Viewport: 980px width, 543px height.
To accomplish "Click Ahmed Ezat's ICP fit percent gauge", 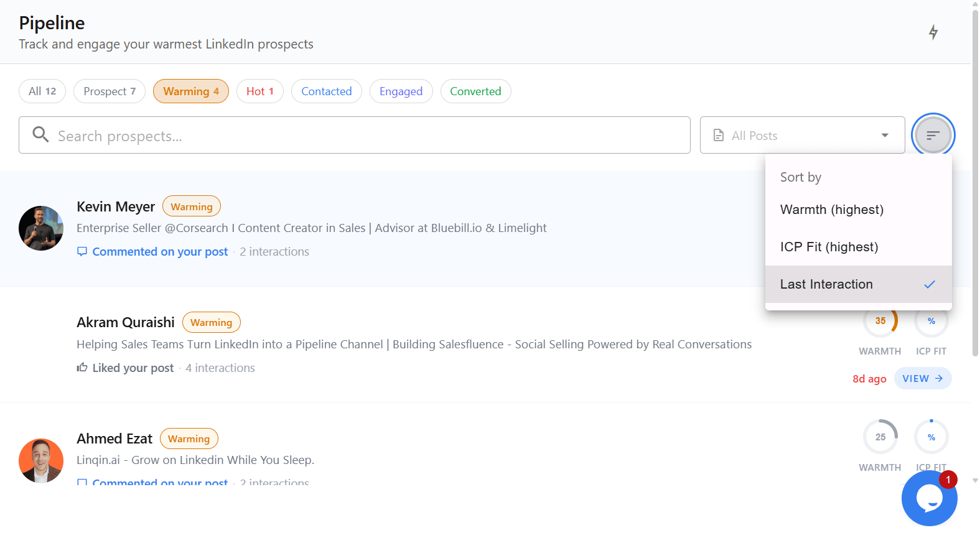I will [931, 437].
